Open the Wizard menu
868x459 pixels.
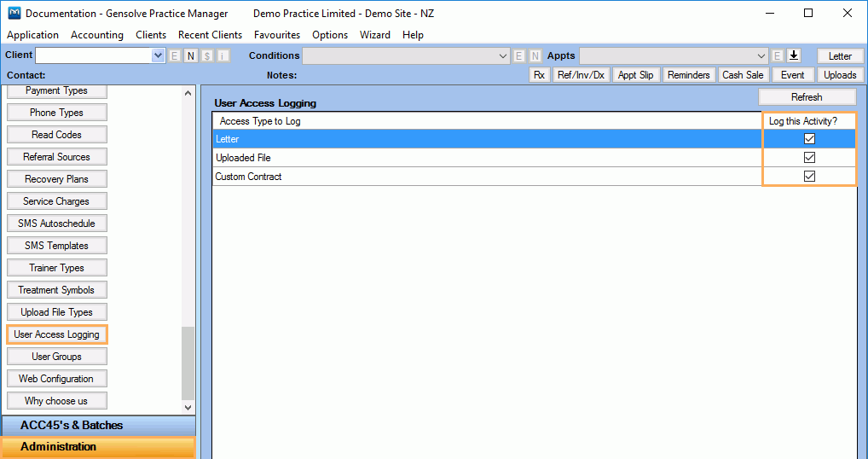pos(375,35)
